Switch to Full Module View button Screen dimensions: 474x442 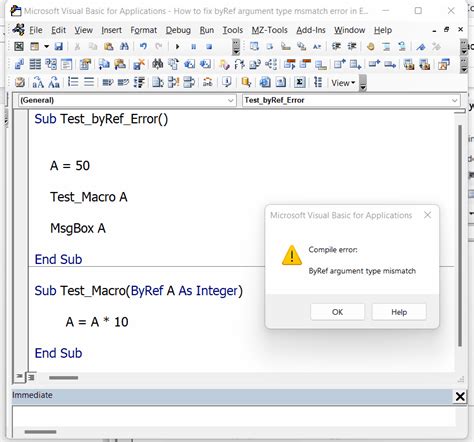click(x=31, y=377)
